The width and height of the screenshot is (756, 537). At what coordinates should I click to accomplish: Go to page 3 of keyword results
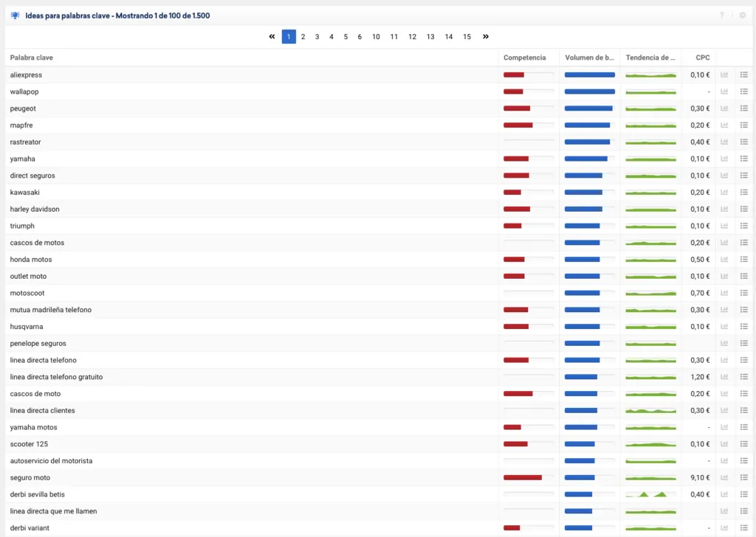317,37
